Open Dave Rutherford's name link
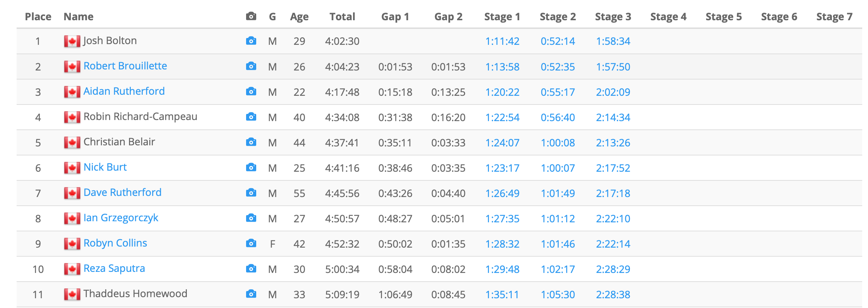The image size is (868, 308). [x=123, y=193]
